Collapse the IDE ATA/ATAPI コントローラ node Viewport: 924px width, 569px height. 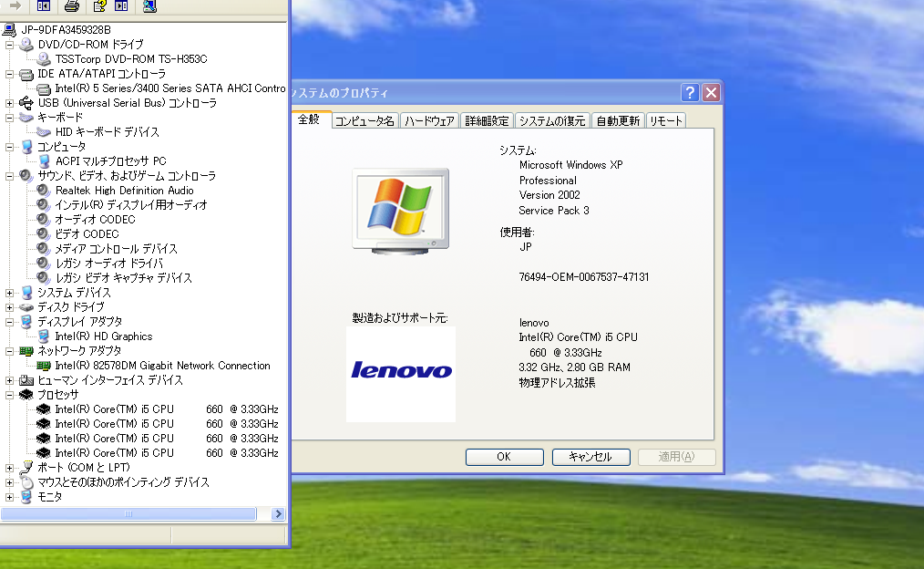tap(9, 74)
